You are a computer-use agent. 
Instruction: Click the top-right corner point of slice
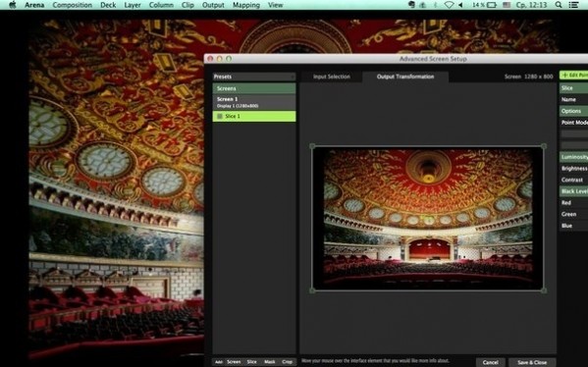[x=544, y=146]
